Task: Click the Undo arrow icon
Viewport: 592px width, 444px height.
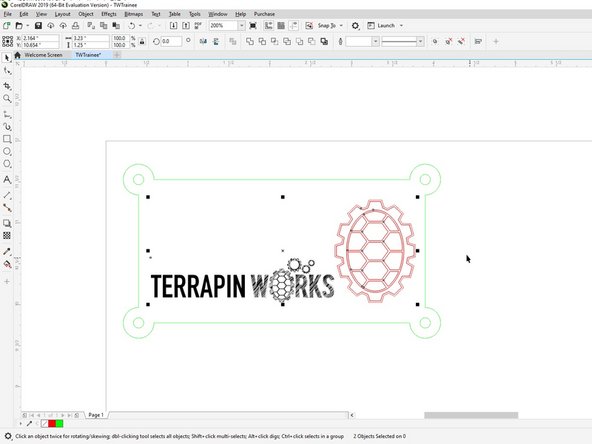Action: click(x=131, y=26)
